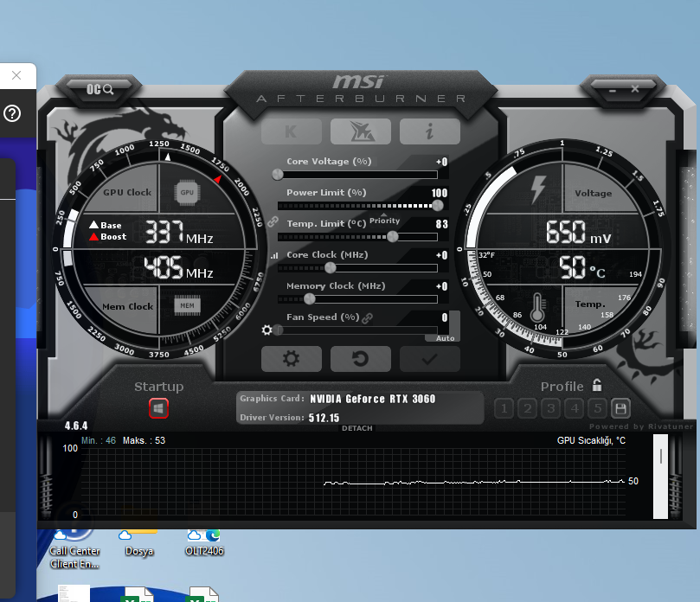700x602 pixels.
Task: Click version number 4.6.4
Action: pos(76,426)
